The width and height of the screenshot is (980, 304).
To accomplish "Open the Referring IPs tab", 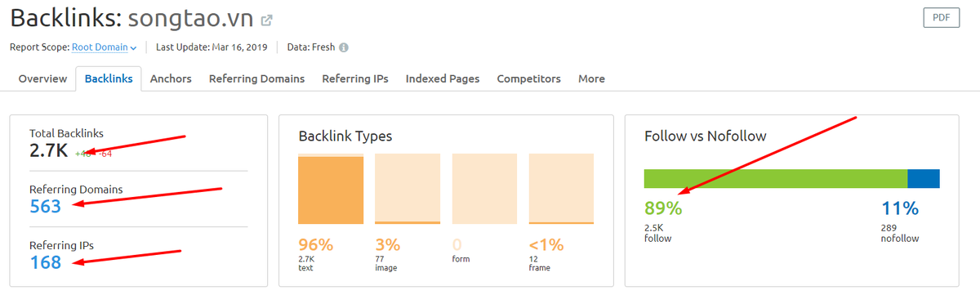I will 355,78.
